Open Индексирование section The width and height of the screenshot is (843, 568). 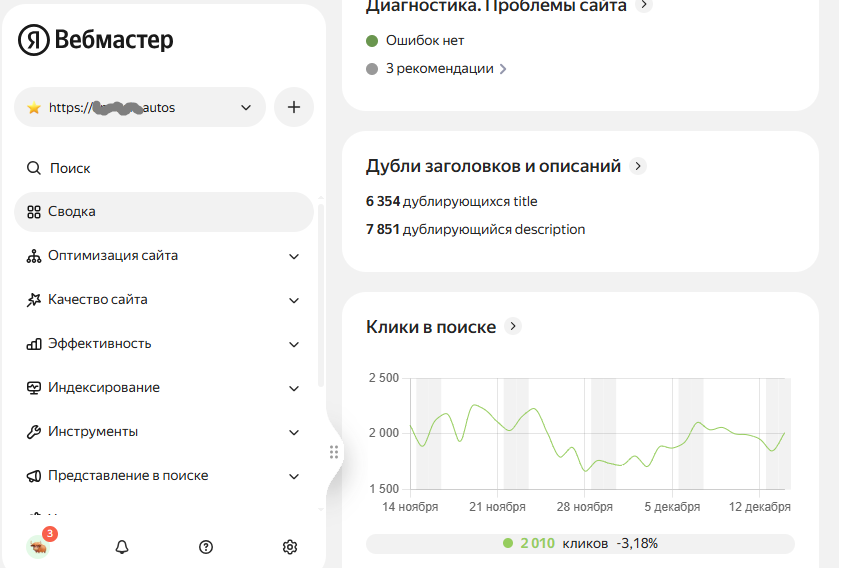[x=164, y=388]
